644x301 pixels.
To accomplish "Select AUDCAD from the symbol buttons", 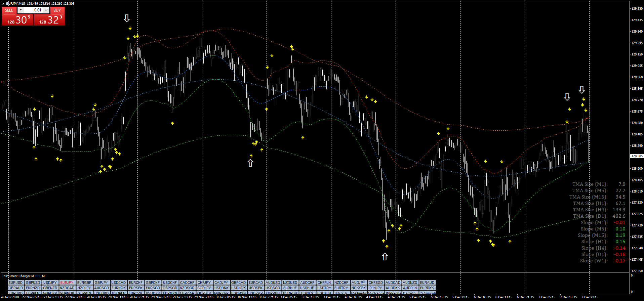I will [393, 283].
